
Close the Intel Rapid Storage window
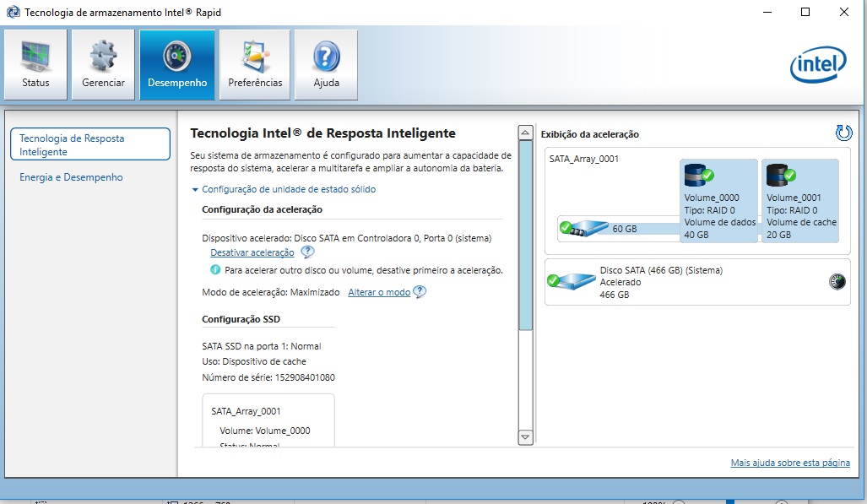click(x=843, y=12)
